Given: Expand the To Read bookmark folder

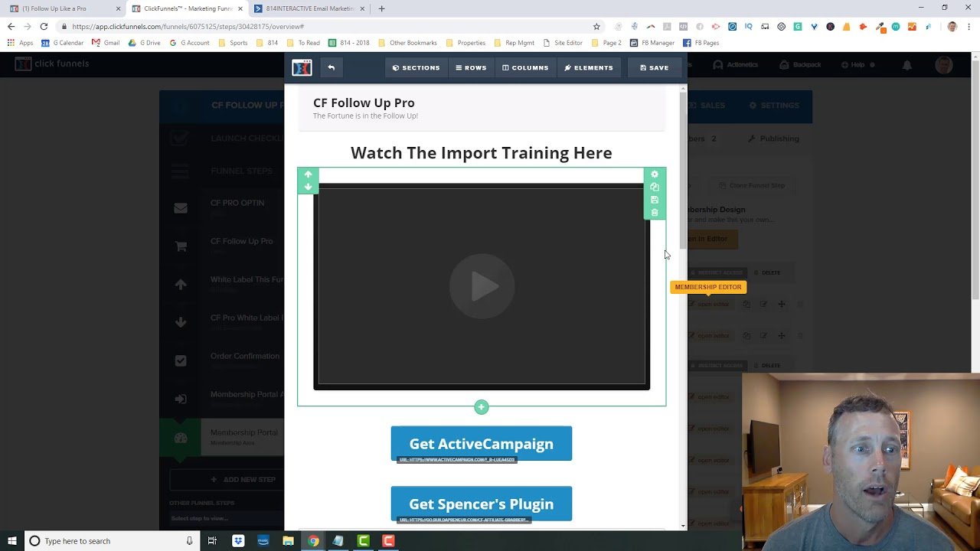Looking at the screenshot, I should pyautogui.click(x=303, y=43).
